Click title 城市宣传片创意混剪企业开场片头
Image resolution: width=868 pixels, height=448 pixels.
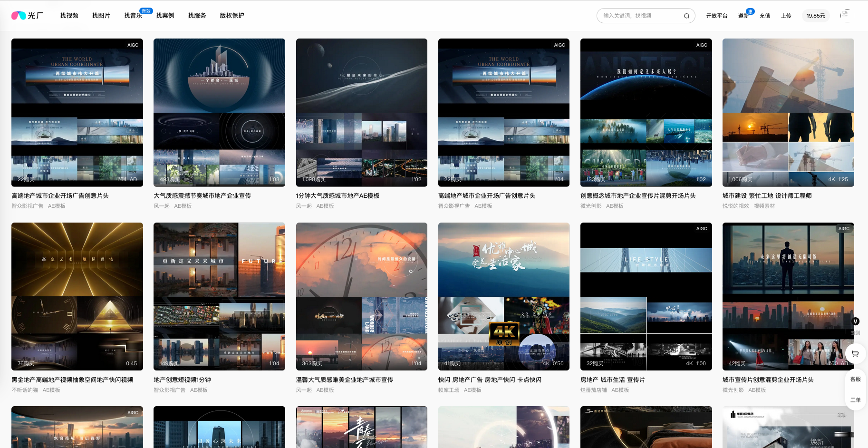tap(768, 380)
